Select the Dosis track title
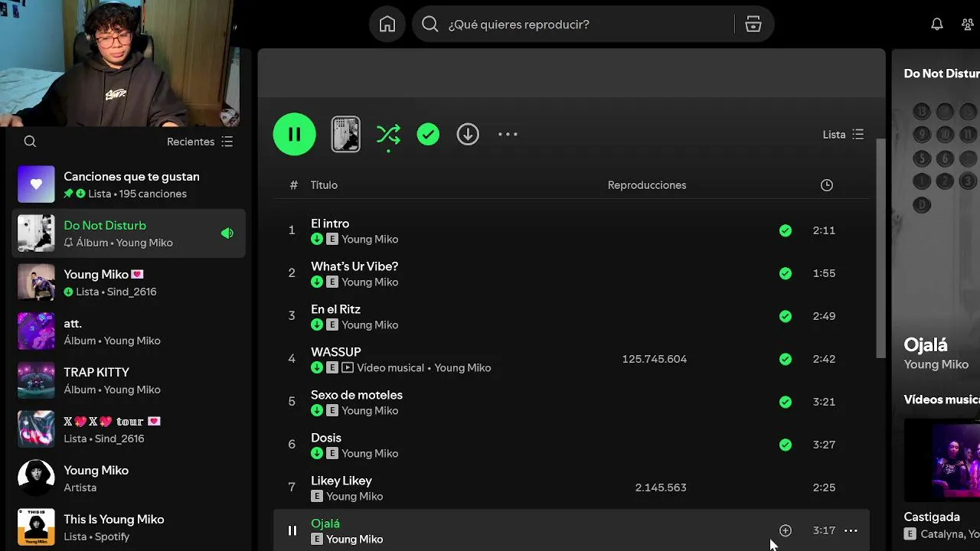Viewport: 980px width, 551px height. pyautogui.click(x=326, y=438)
